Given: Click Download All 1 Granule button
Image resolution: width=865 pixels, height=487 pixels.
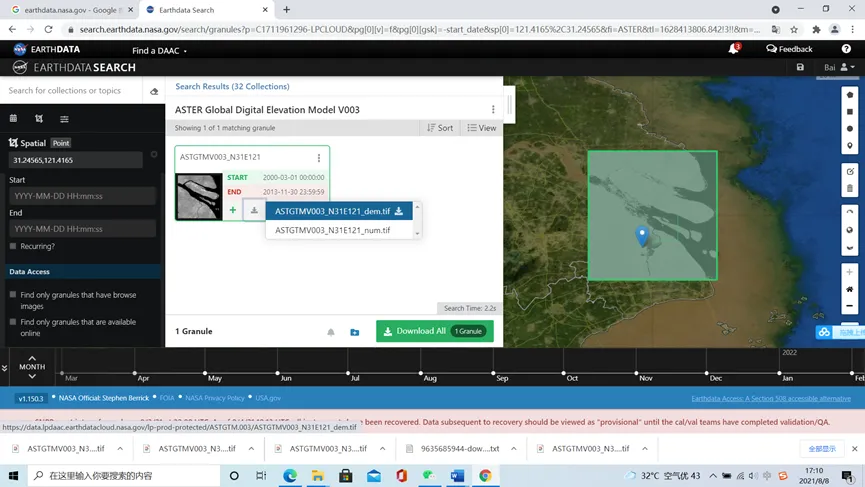Looking at the screenshot, I should tap(435, 331).
